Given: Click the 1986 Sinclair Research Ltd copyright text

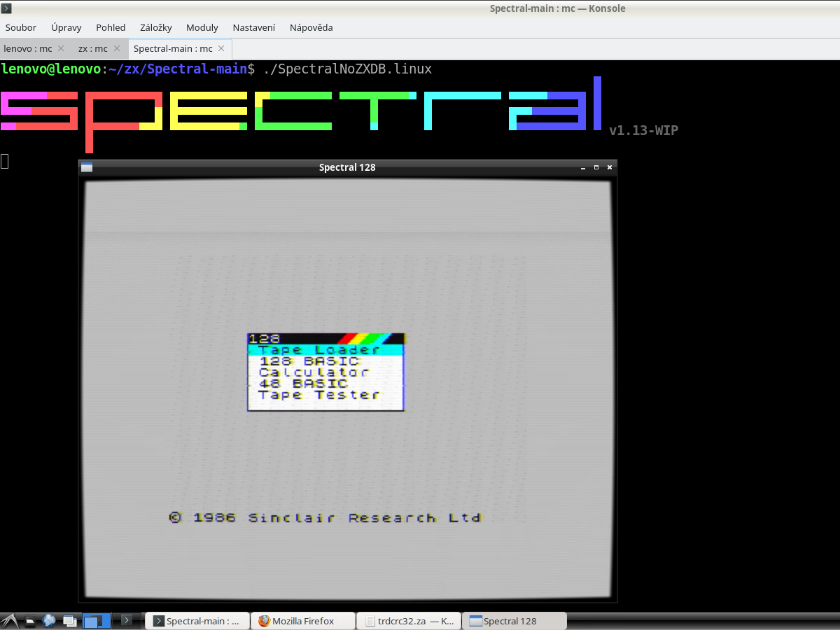Looking at the screenshot, I should pos(325,518).
